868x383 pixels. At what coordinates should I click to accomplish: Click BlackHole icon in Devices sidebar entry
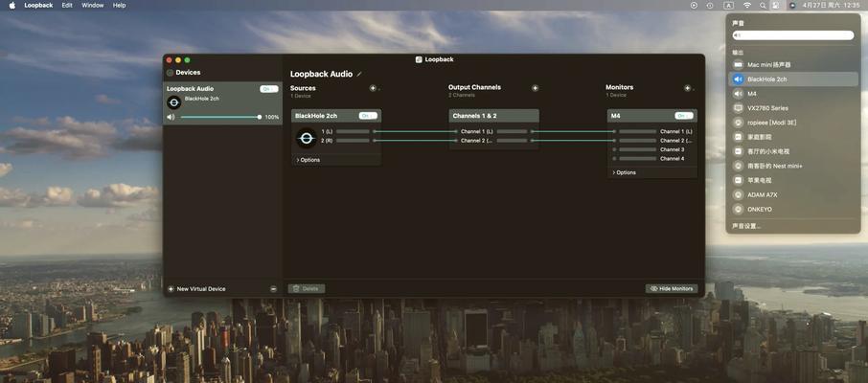pyautogui.click(x=173, y=102)
